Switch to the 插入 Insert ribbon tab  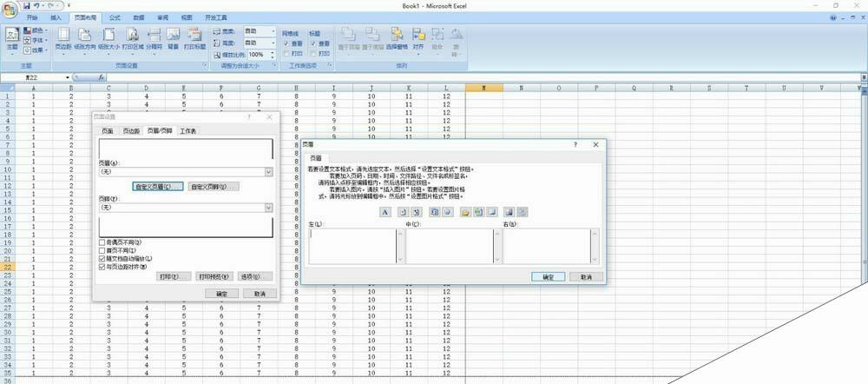click(x=56, y=17)
